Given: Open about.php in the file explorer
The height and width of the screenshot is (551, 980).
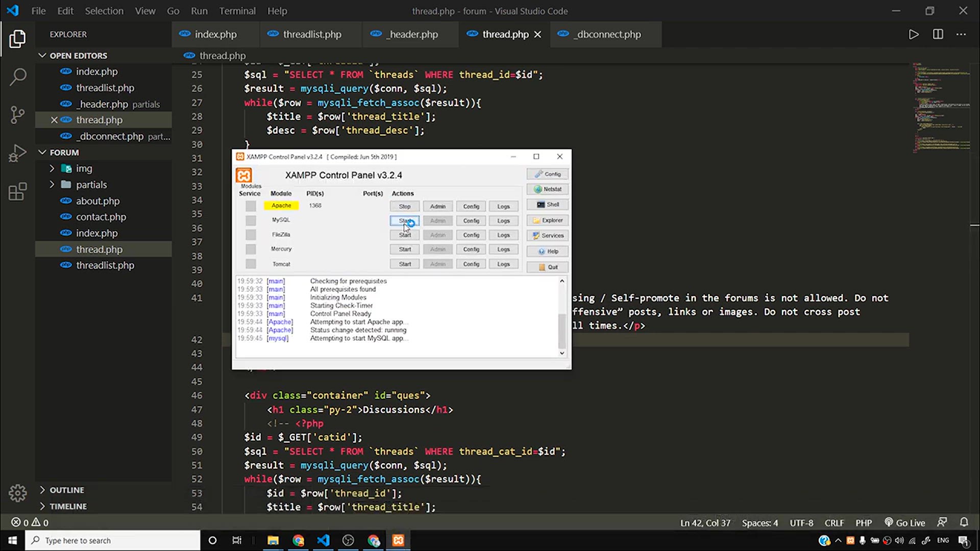Looking at the screenshot, I should pos(97,201).
